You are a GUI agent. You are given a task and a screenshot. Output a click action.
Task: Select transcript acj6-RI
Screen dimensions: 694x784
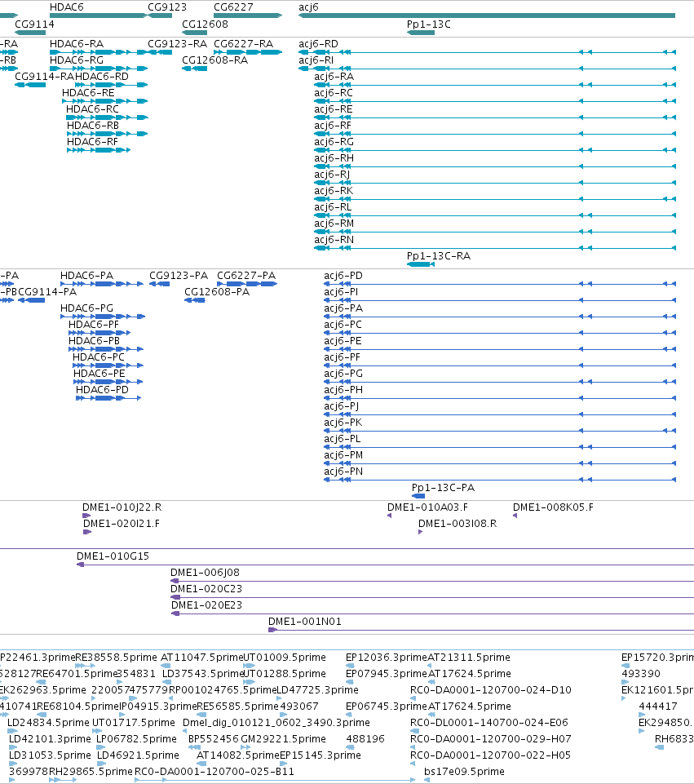point(316,60)
